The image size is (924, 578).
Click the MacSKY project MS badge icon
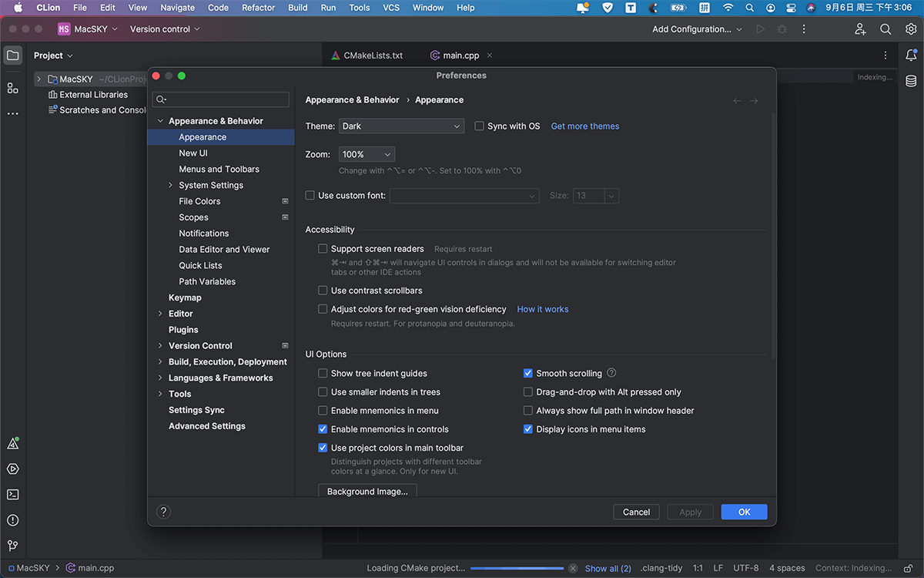point(64,29)
